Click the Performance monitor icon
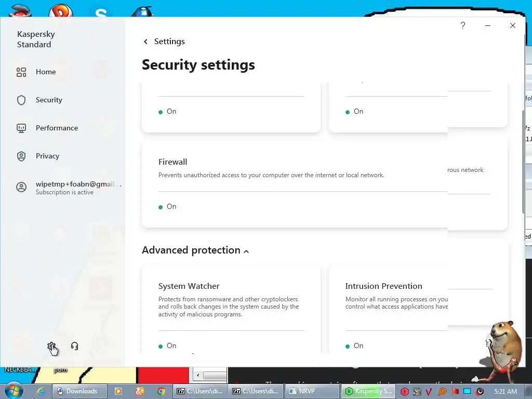The image size is (532, 399). [21, 128]
